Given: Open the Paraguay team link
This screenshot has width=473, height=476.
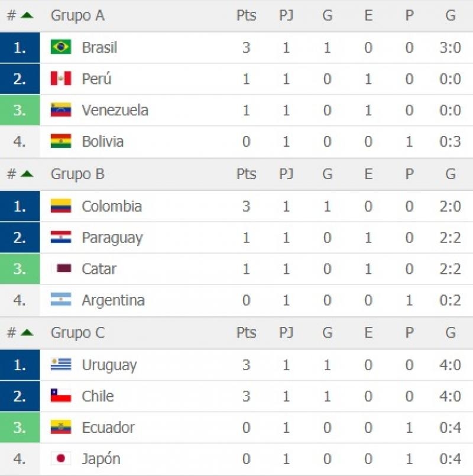Looking at the screenshot, I should (112, 238).
